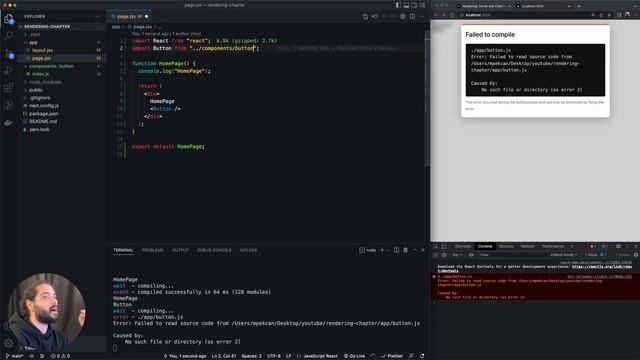Maximize the terminal panel with the chevron

click(x=415, y=250)
